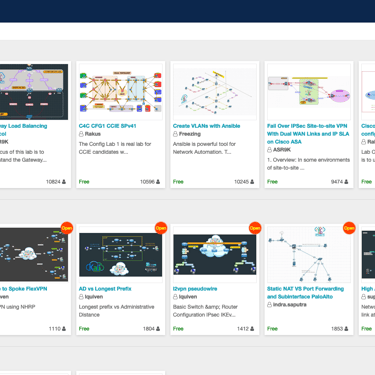Image resolution: width=375 pixels, height=375 pixels.
Task: View the Load Balancing topology thumbnail
Action: click(x=34, y=92)
